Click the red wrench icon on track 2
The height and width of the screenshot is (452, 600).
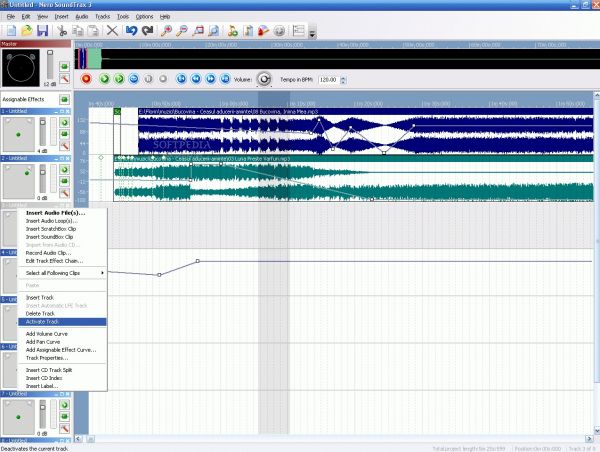[63, 195]
